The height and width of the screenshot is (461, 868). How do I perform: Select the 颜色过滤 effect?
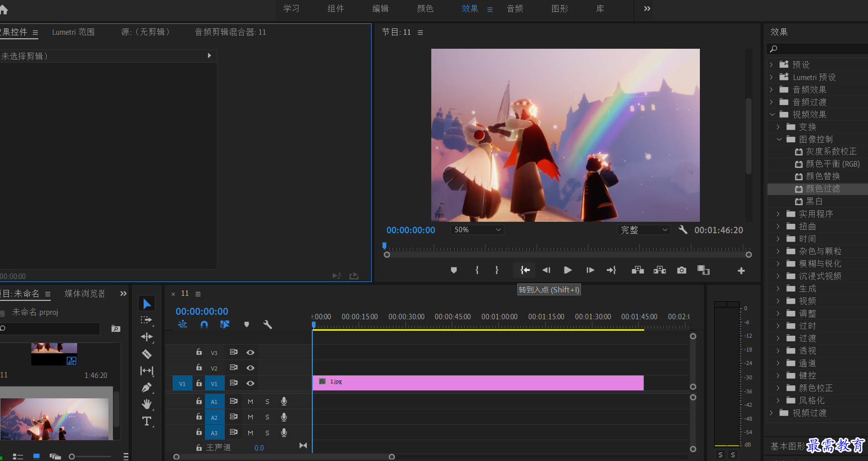(823, 189)
